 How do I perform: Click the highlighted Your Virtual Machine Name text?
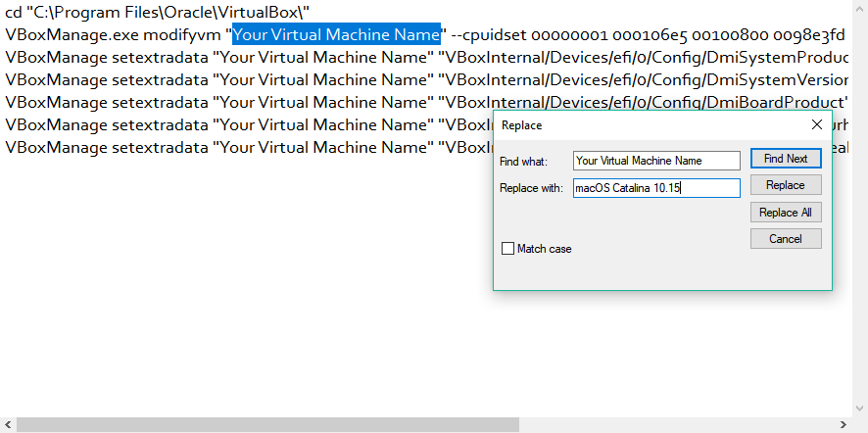click(336, 34)
